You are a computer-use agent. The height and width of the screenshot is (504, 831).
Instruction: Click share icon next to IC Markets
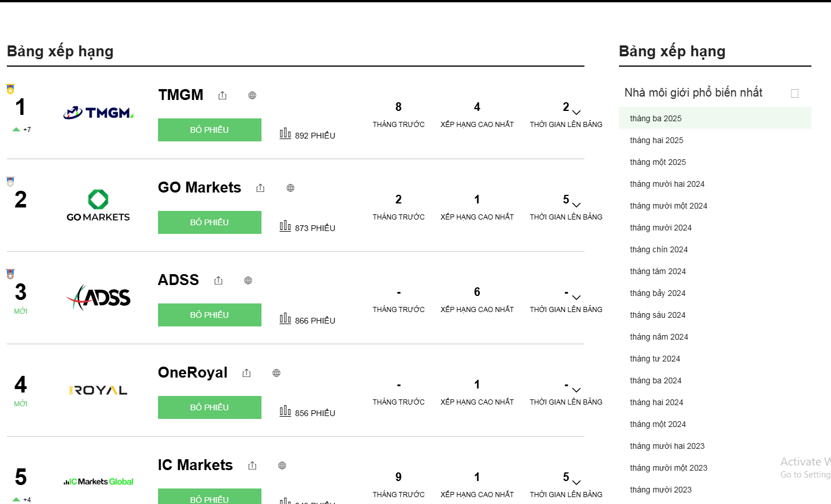(252, 465)
